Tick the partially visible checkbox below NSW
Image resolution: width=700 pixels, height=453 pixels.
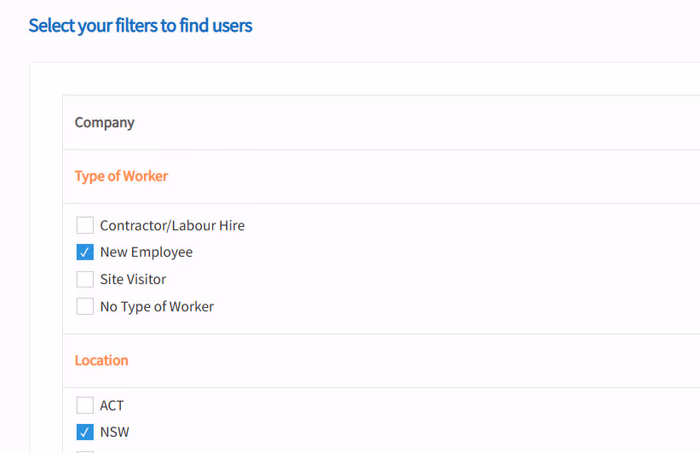point(85,452)
